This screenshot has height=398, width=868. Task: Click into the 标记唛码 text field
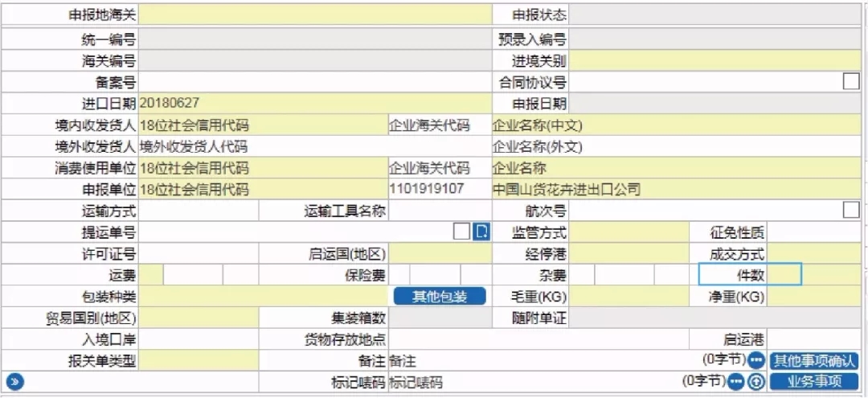534,381
